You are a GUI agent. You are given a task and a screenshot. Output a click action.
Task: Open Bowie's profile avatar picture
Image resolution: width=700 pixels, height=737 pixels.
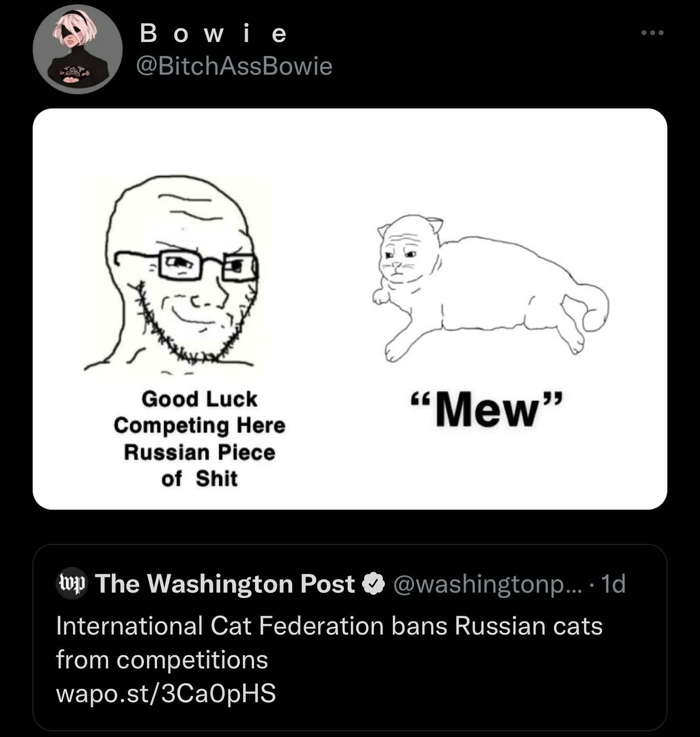78,49
